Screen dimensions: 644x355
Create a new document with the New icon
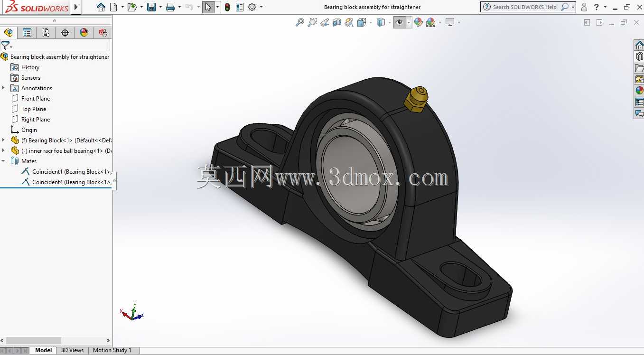[113, 7]
